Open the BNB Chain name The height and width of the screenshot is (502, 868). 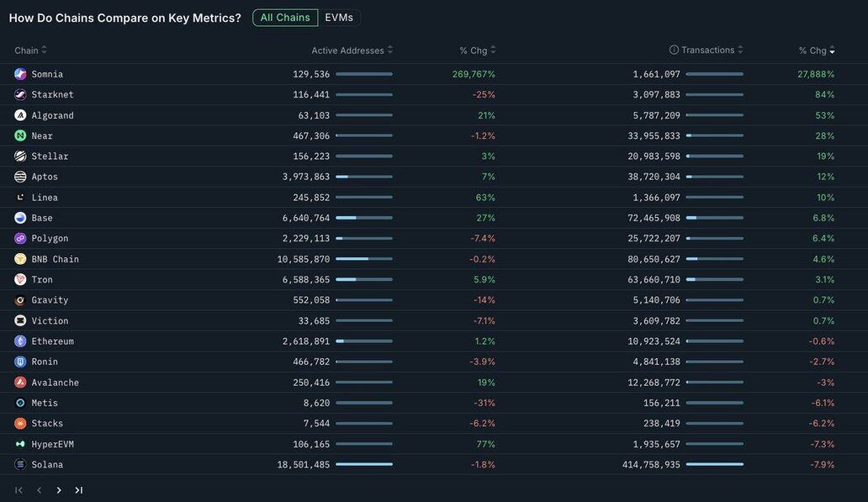(x=56, y=259)
